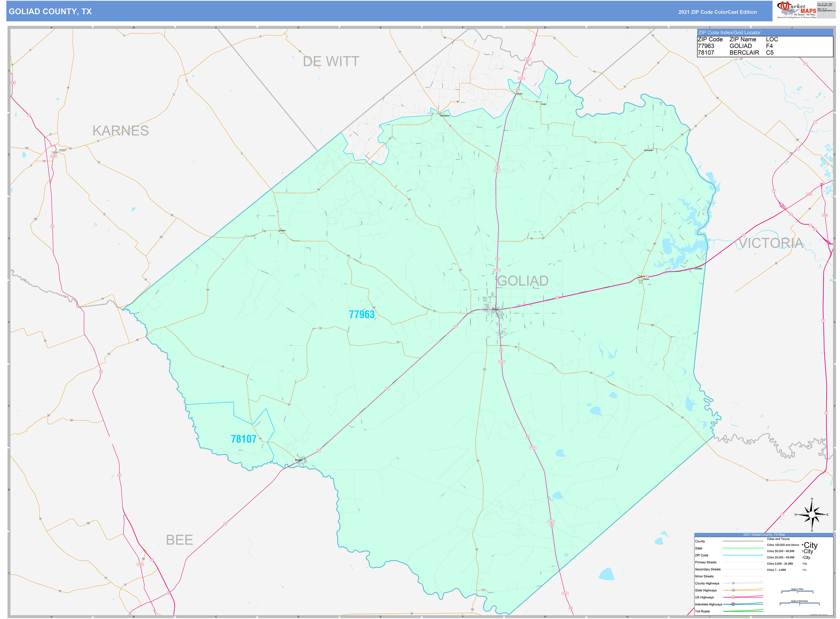
Task: Click the US Highways shield symbol in legend
Action: tap(734, 597)
